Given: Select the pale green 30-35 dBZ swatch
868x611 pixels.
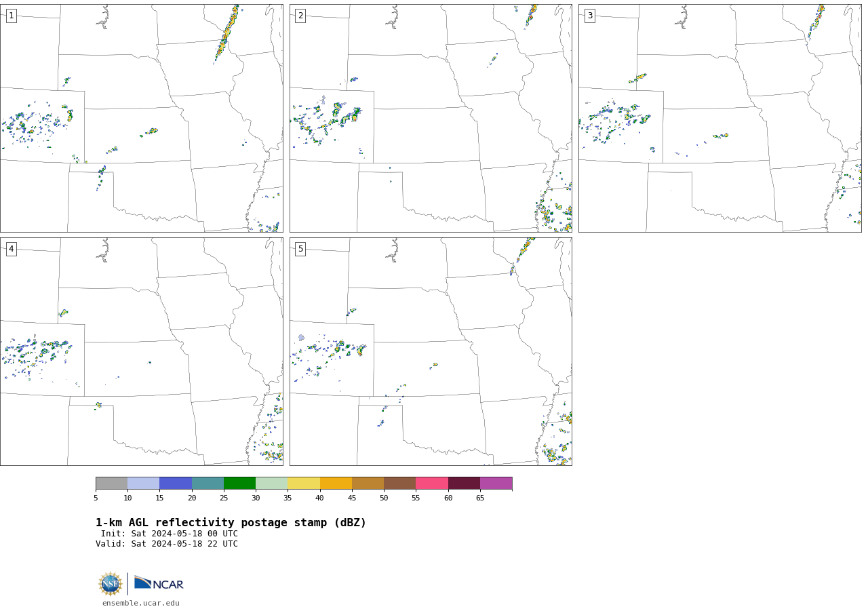Looking at the screenshot, I should pyautogui.click(x=271, y=484).
